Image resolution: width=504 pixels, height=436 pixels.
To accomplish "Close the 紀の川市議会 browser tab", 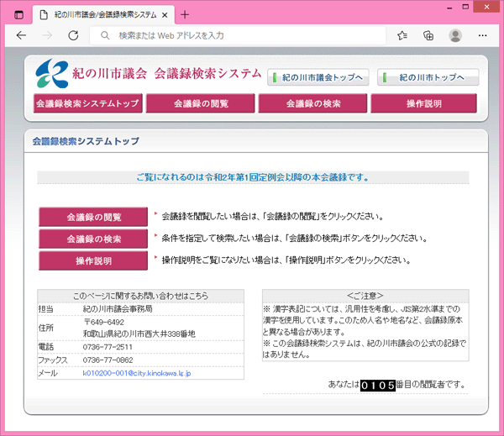I will click(x=165, y=15).
